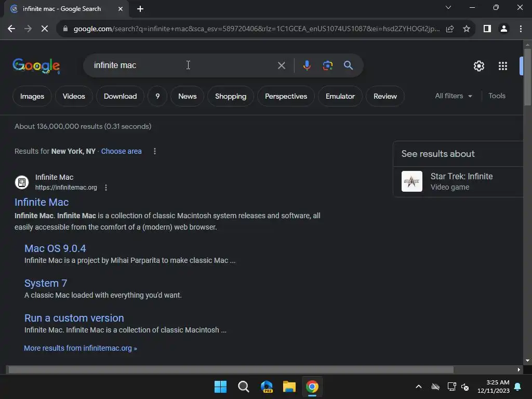532x399 pixels.
Task: Select the Perspectives filter
Action: click(x=286, y=96)
